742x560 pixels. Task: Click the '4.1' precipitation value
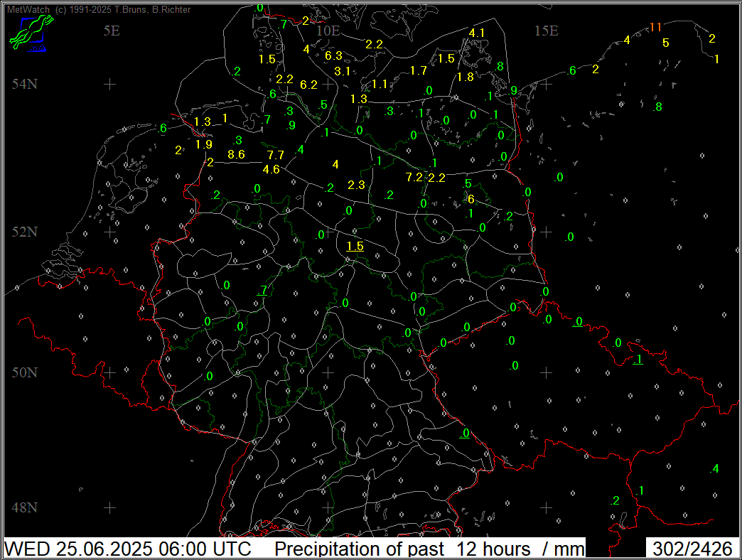(476, 33)
